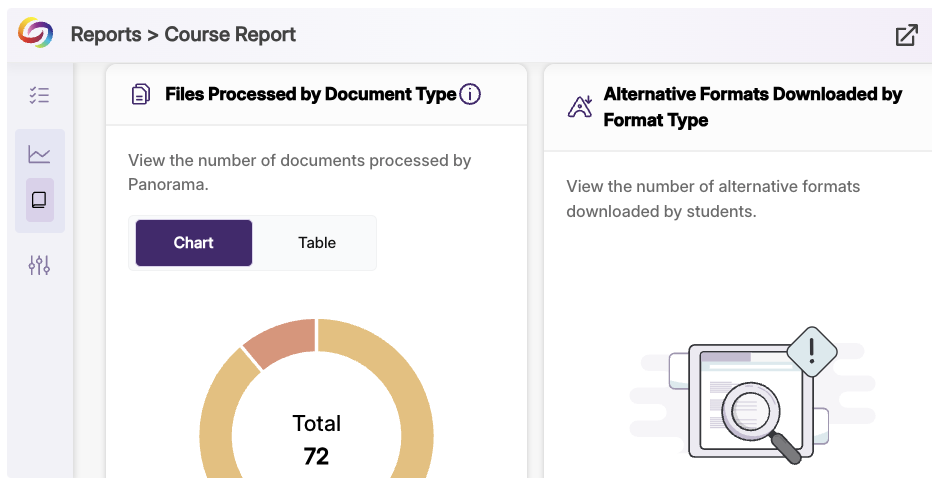932x494 pixels.
Task: Click the Files Processed by Document Type heading
Action: click(x=310, y=94)
